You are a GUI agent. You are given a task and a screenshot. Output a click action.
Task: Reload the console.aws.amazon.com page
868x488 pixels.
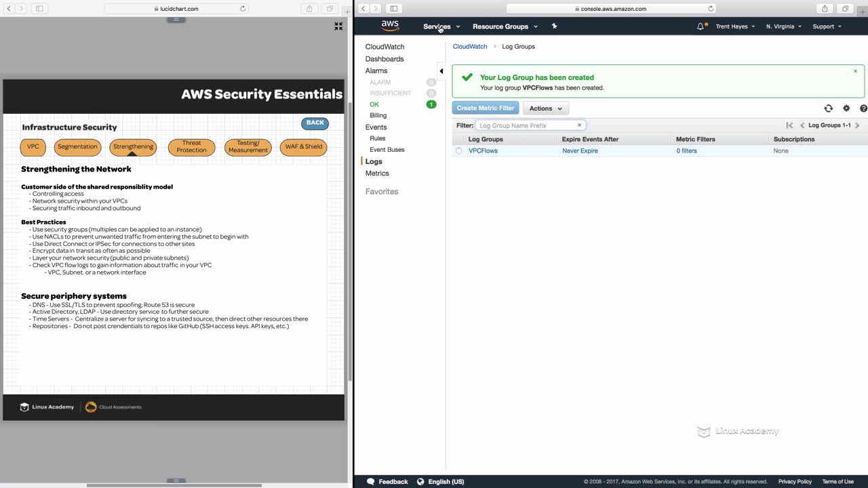[x=711, y=9]
